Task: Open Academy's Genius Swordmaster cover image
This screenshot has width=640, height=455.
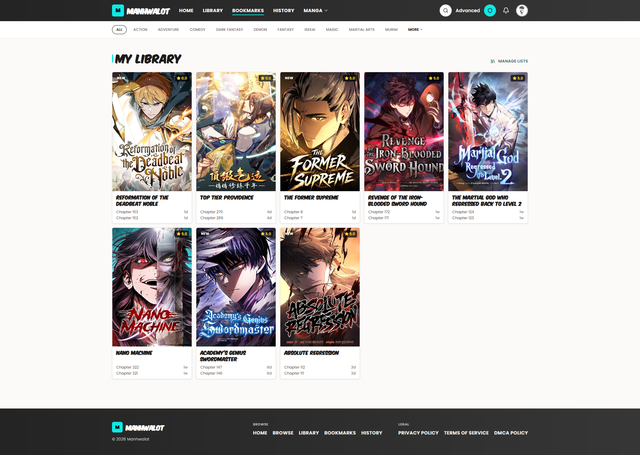Action: click(x=236, y=287)
